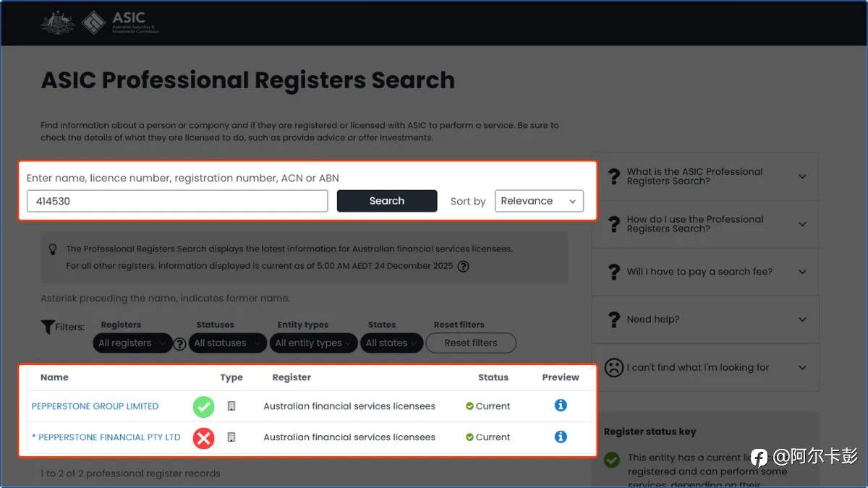Screen dimensions: 868x488
Task: Click the Name column header
Action: pos(54,377)
